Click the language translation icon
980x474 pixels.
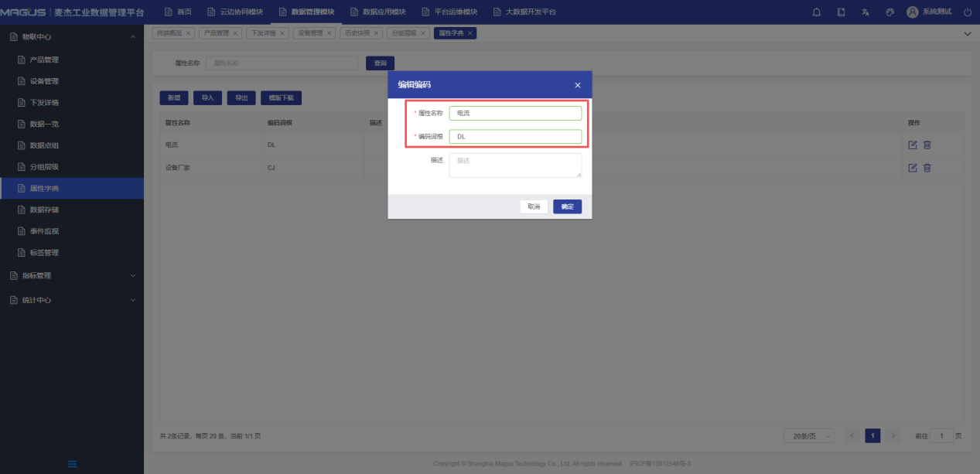click(866, 12)
